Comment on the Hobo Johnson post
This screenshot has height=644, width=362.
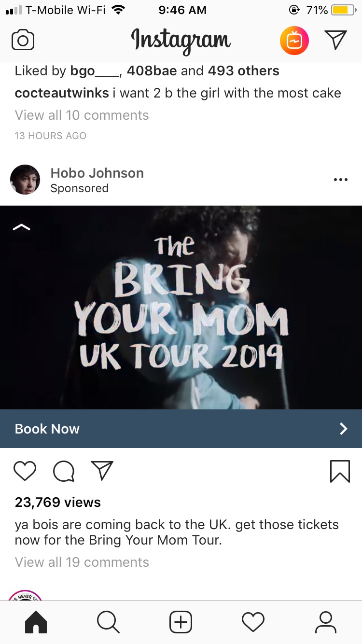pos(63,471)
